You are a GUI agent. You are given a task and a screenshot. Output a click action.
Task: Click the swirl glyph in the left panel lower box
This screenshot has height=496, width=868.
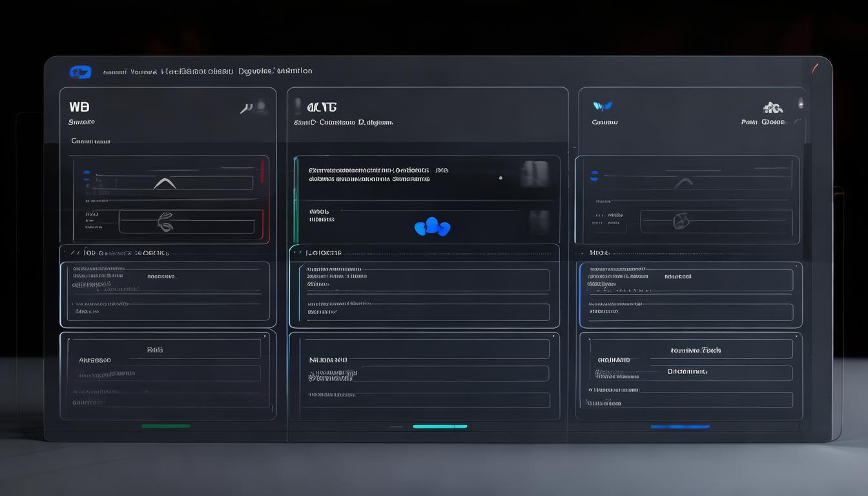coord(165,223)
